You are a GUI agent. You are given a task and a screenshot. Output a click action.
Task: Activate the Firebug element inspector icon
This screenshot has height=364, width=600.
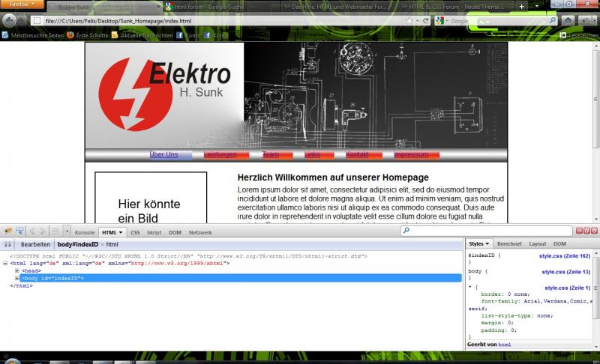click(x=19, y=232)
